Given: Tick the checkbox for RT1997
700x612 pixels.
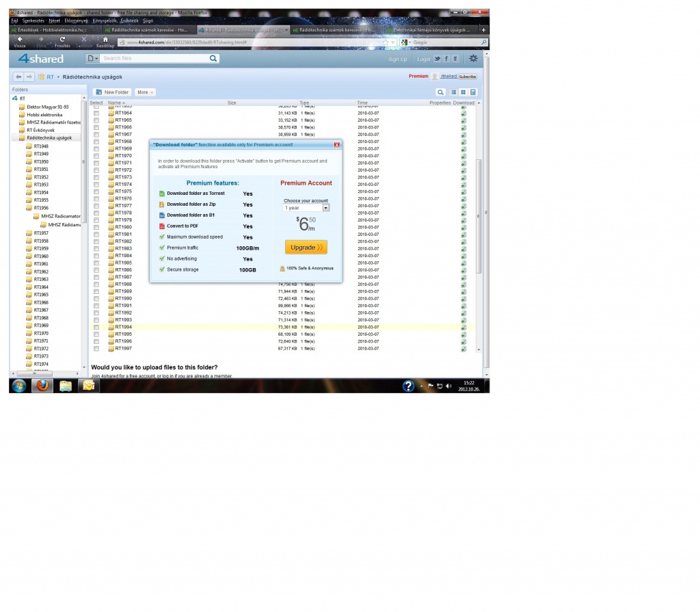Looking at the screenshot, I should 96,349.
